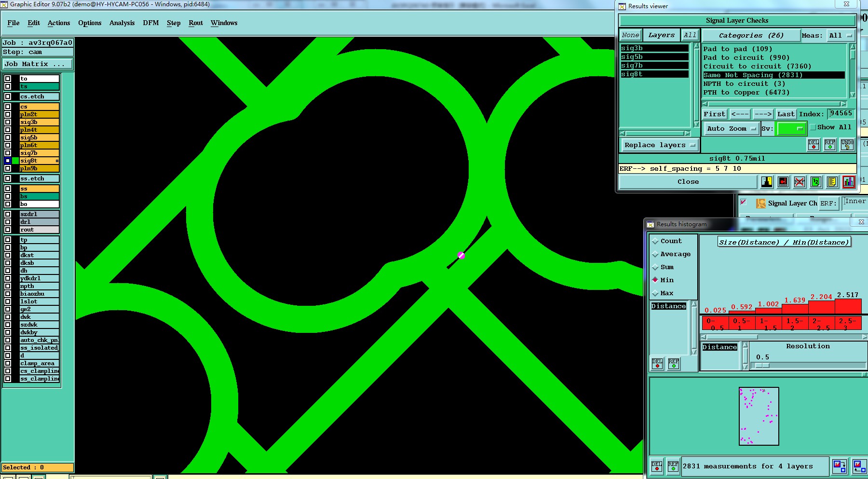Screen dimensions: 868x479
Task: Toggle visibility box for layer cs
Action: click(x=8, y=107)
